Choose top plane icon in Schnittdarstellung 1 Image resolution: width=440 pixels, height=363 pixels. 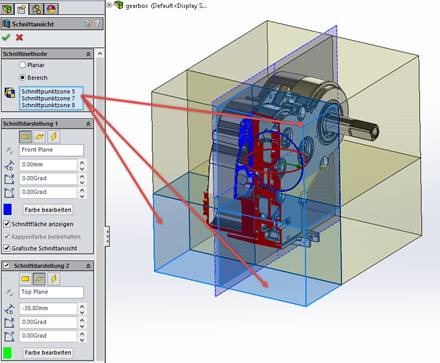click(x=40, y=137)
